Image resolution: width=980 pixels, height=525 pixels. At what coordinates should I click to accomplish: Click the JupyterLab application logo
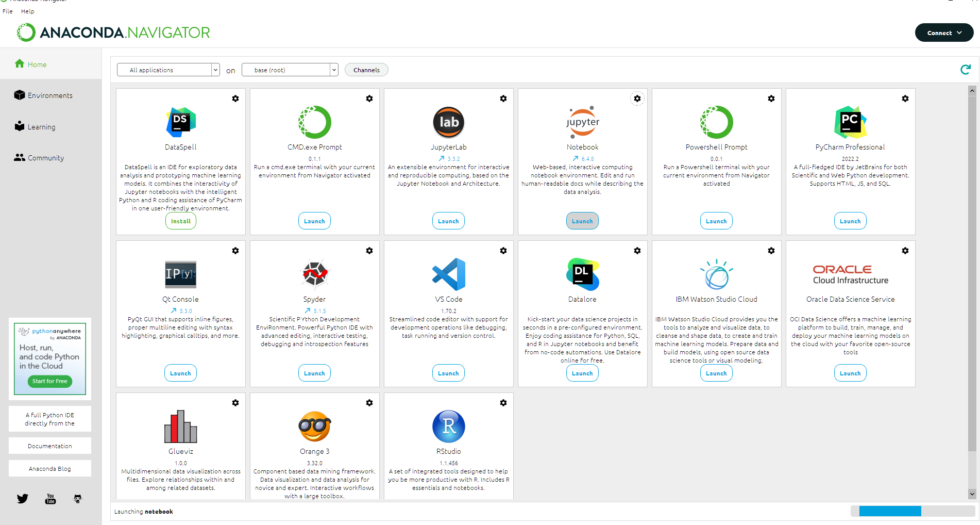pos(449,122)
